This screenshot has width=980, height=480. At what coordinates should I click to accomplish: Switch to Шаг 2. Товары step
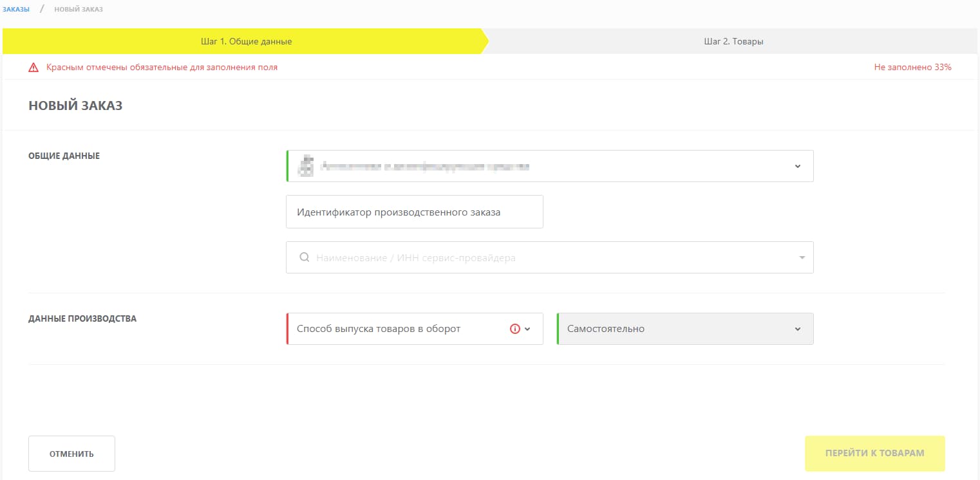point(733,41)
